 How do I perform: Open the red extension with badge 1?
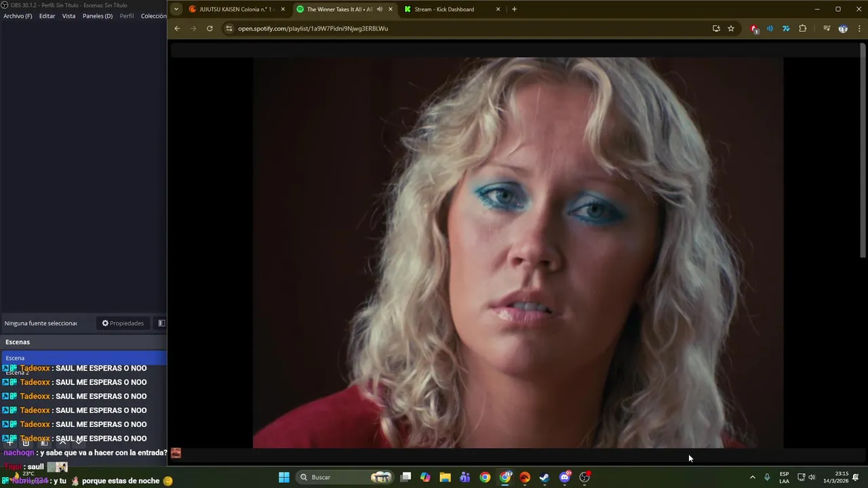pyautogui.click(x=754, y=28)
